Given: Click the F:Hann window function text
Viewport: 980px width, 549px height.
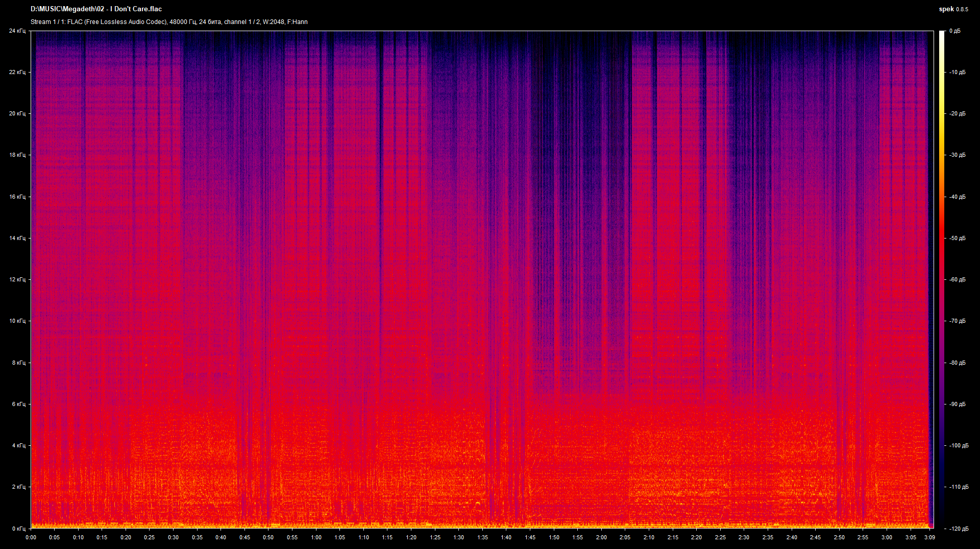Looking at the screenshot, I should click(298, 22).
